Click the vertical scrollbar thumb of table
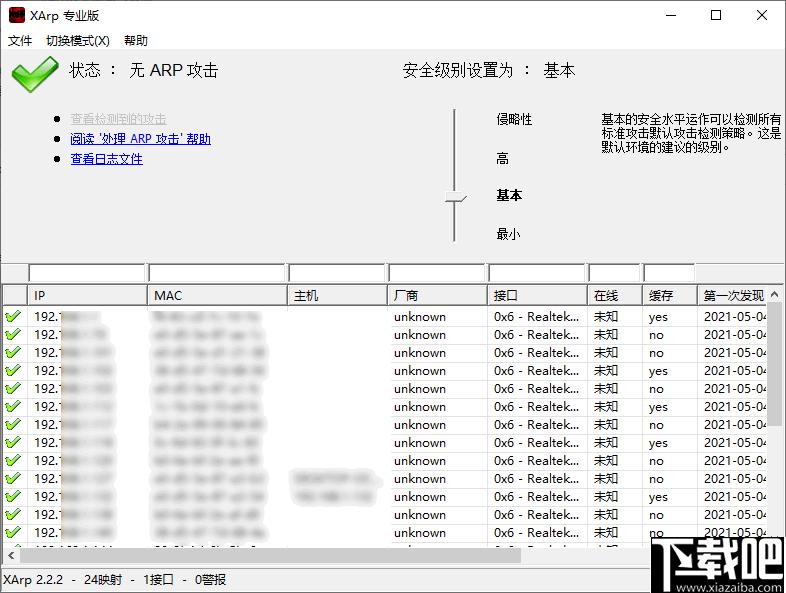 [774, 364]
